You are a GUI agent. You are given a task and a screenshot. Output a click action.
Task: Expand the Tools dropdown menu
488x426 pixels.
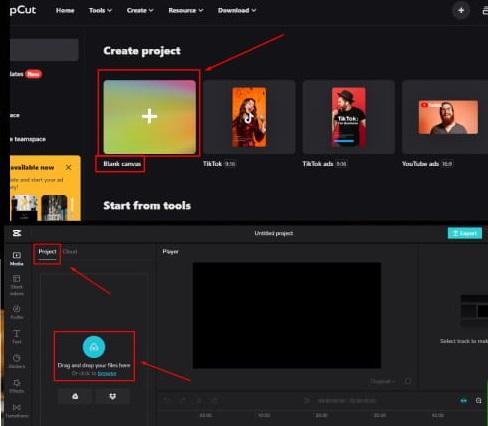100,11
